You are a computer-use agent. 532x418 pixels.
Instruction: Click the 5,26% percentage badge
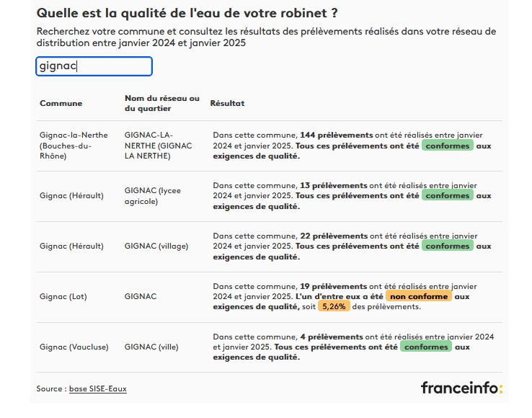(x=334, y=306)
